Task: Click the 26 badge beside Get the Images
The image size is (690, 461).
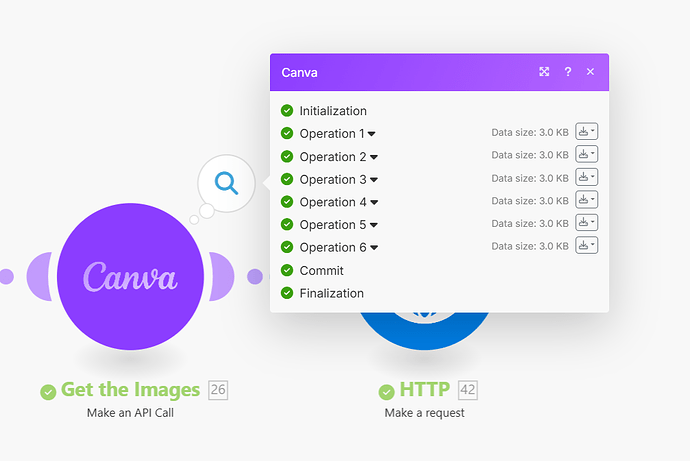Action: 218,390
